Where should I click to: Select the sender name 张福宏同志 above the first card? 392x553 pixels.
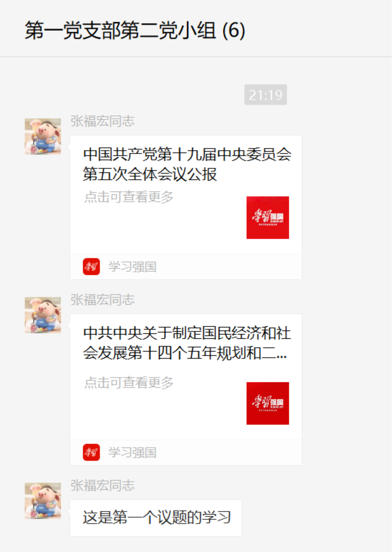point(102,121)
